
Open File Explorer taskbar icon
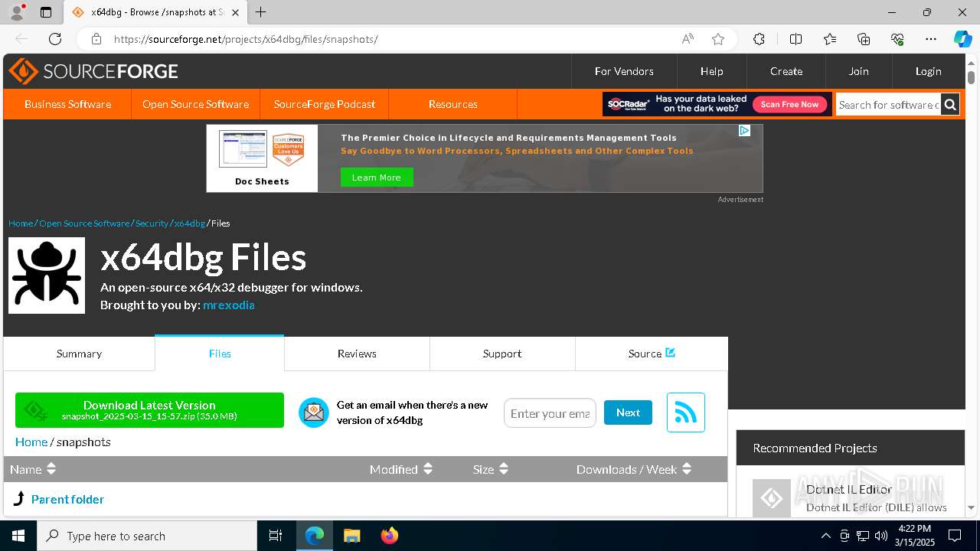click(x=351, y=536)
